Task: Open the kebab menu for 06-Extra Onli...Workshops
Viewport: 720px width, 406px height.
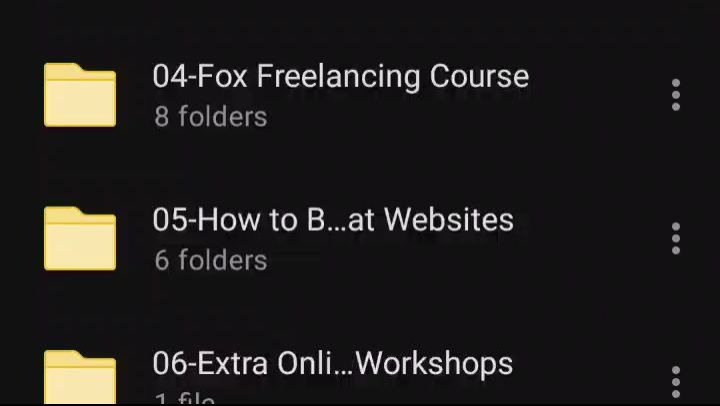Action: tap(675, 382)
